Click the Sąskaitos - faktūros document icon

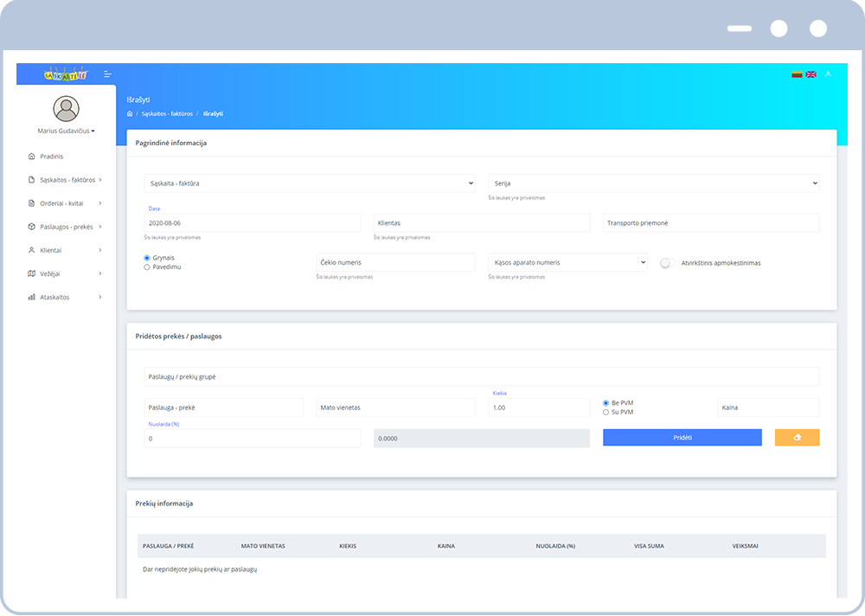click(31, 180)
